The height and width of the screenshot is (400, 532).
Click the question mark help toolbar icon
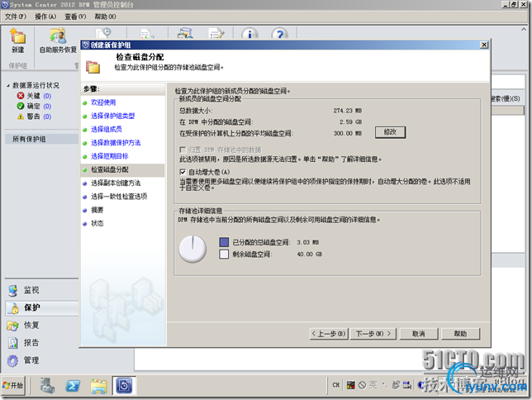[279, 34]
